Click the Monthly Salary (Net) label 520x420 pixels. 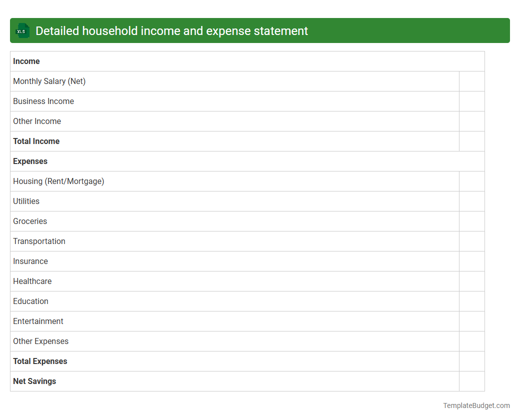[49, 81]
